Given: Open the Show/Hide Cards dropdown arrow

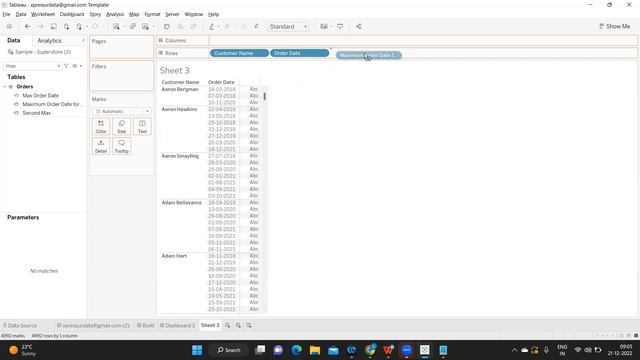Looking at the screenshot, I should [331, 27].
